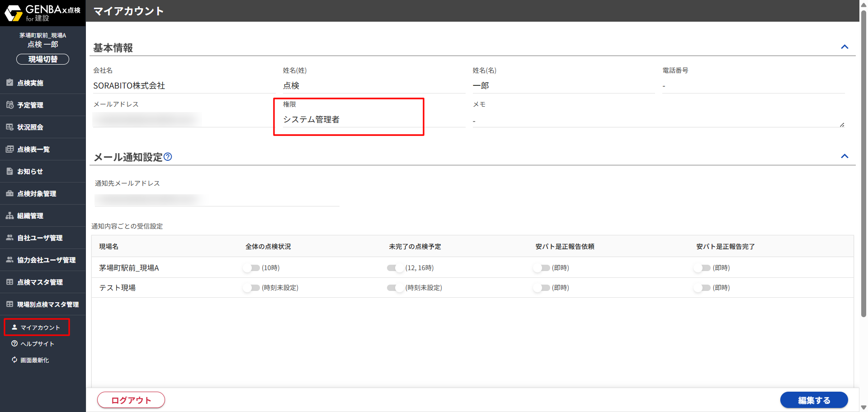Open 点検マスタ管理 from sidebar menu
The height and width of the screenshot is (412, 868).
pos(40,282)
